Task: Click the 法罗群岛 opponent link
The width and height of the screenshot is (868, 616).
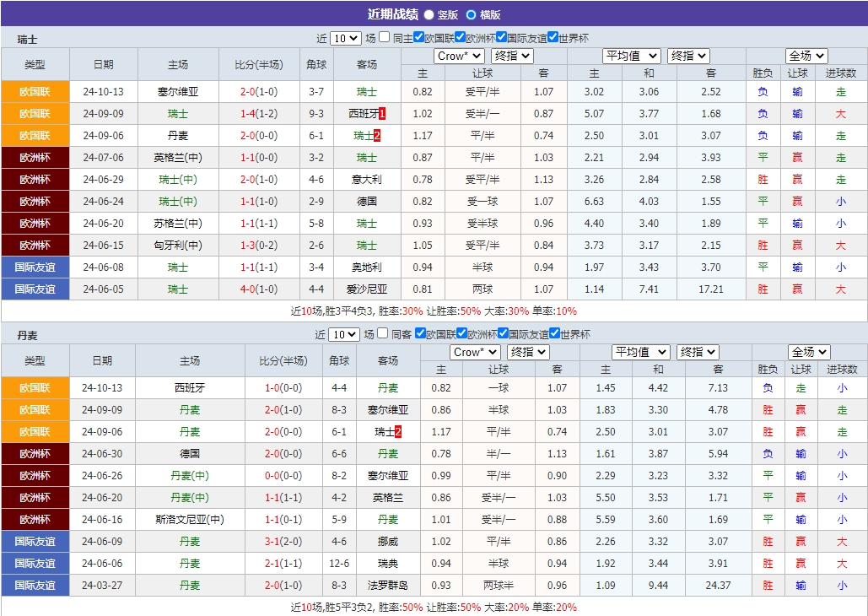Action: pos(389,585)
